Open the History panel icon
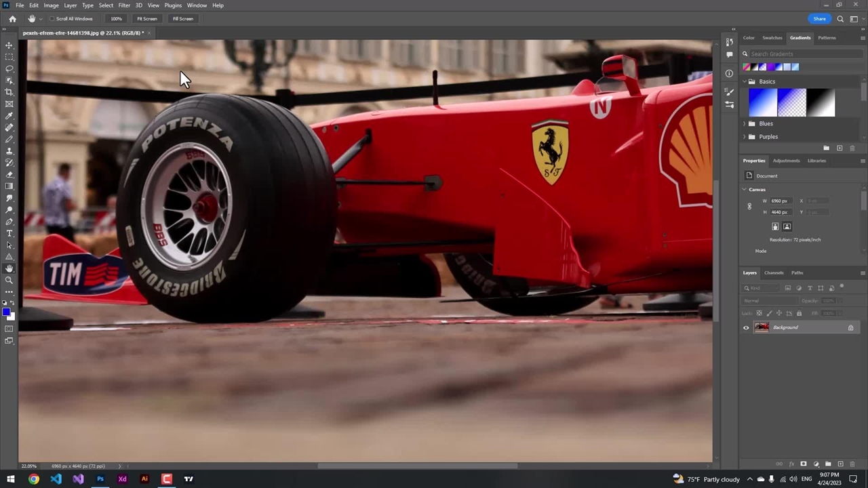The height and width of the screenshot is (488, 868). coord(729,42)
